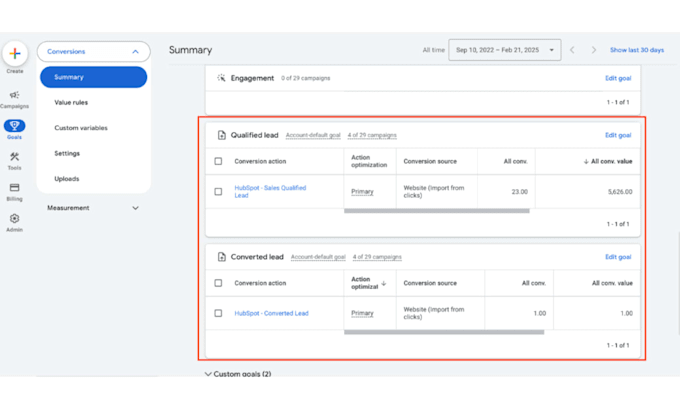Open the date range dropdown
The height and width of the screenshot is (409, 680).
tap(504, 50)
